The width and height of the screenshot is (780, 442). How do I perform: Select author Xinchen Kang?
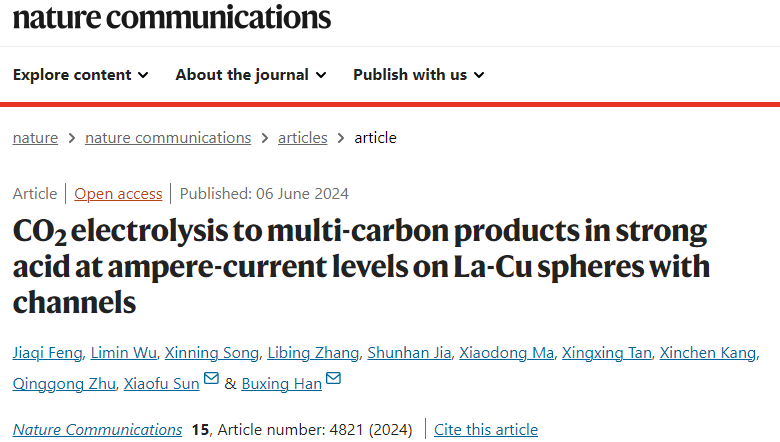pyautogui.click(x=708, y=353)
